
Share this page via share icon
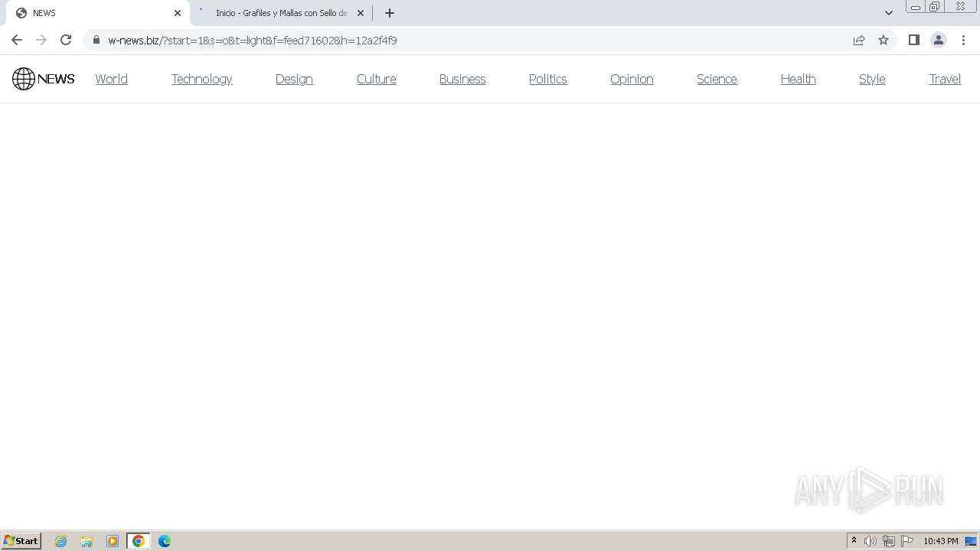click(x=859, y=40)
